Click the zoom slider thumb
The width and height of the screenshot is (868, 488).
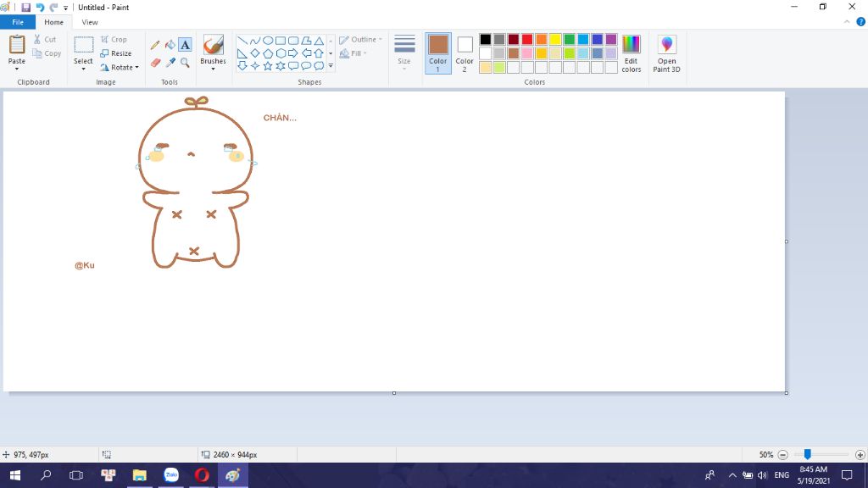pyautogui.click(x=808, y=454)
